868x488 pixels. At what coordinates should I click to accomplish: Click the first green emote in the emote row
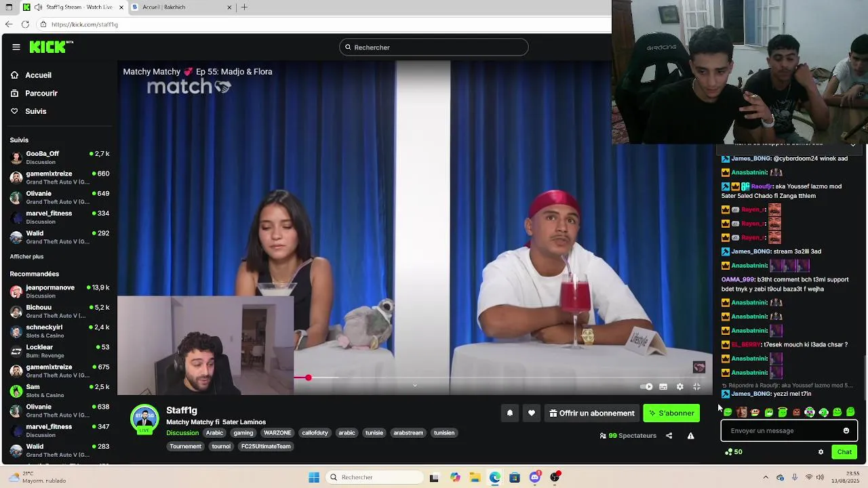[728, 412]
